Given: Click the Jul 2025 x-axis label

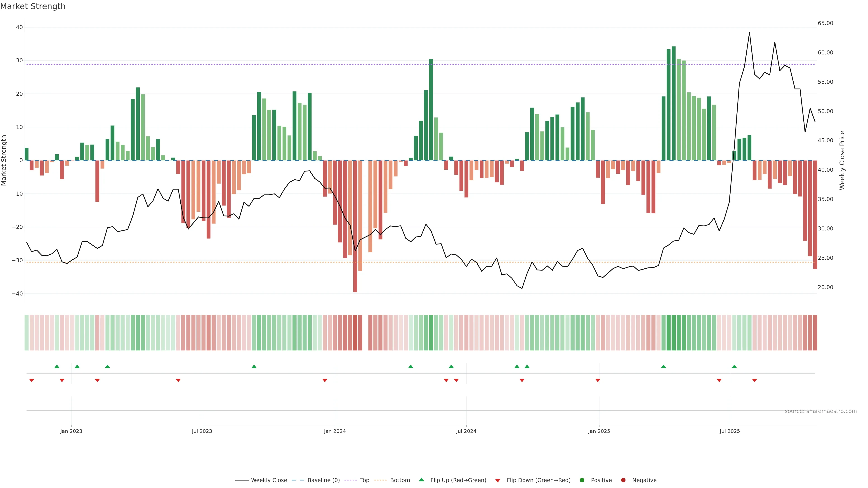Looking at the screenshot, I should tap(729, 431).
